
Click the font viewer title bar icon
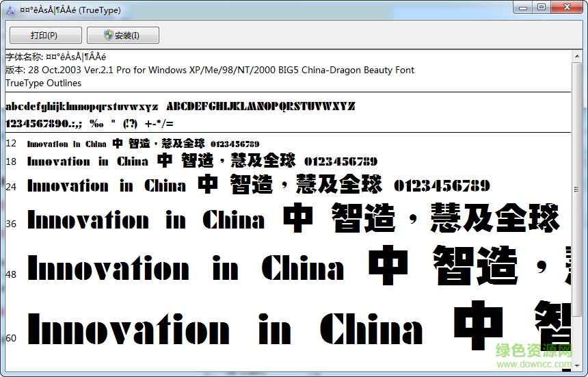point(10,10)
